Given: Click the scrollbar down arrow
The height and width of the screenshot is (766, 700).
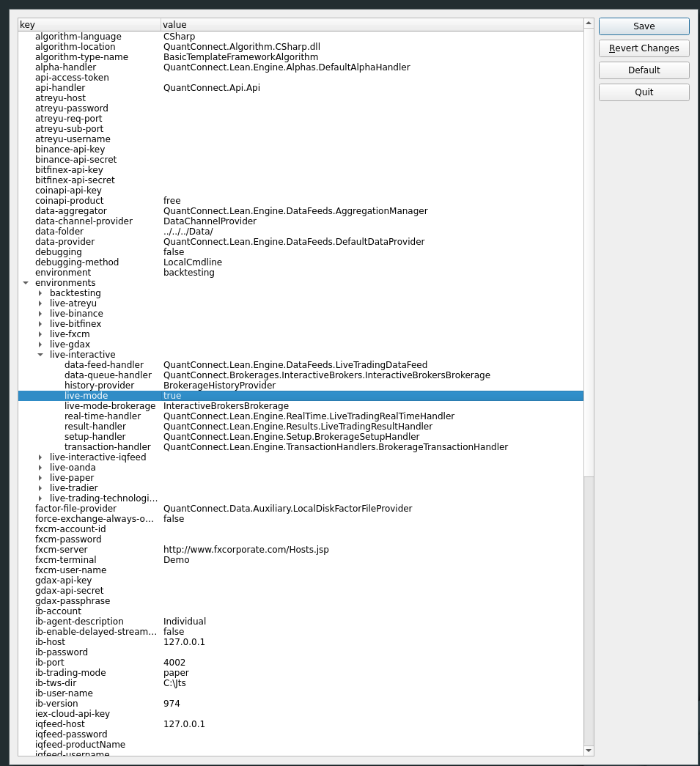Looking at the screenshot, I should (589, 751).
